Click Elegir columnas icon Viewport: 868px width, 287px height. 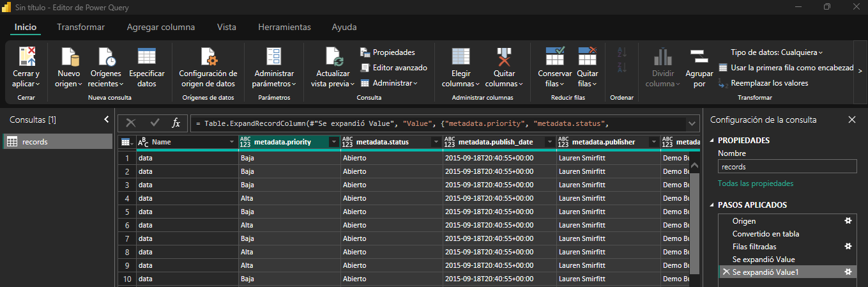click(461, 56)
